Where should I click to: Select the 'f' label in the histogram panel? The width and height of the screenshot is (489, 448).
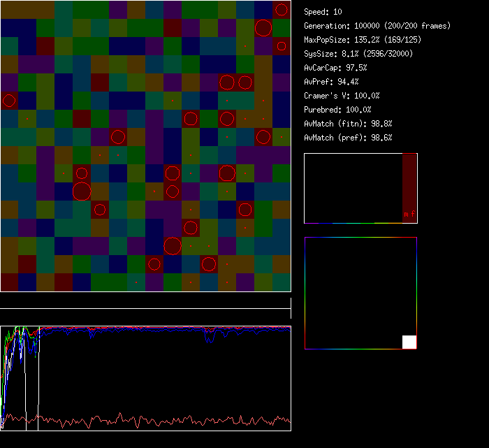(413, 214)
